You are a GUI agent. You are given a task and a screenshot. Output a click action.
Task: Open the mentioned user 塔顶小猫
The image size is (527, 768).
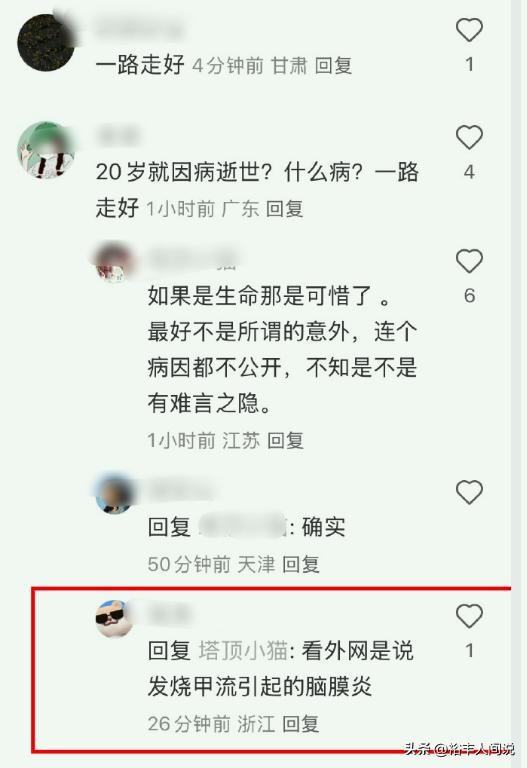coord(243,651)
